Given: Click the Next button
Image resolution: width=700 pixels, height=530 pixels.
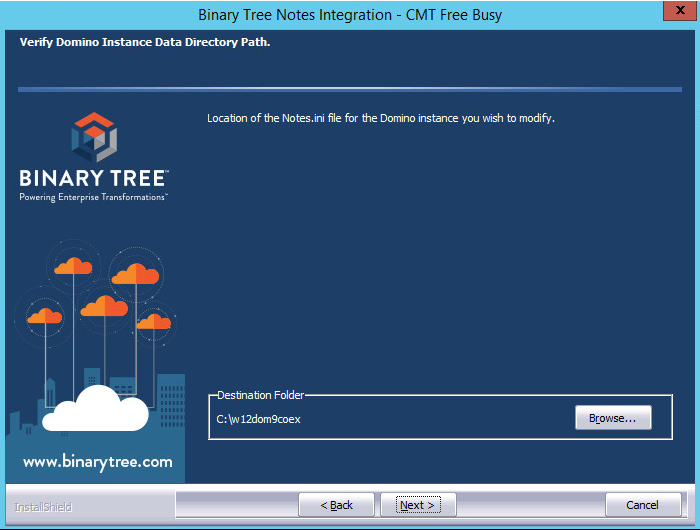Looking at the screenshot, I should 418,505.
